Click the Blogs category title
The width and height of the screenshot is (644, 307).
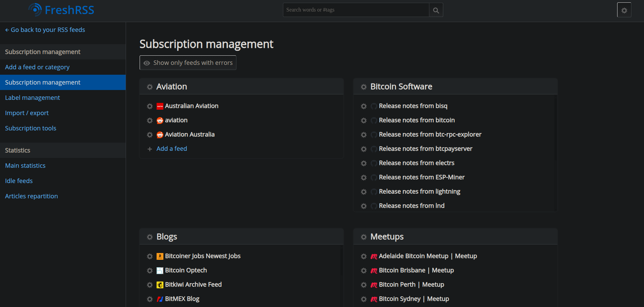(166, 237)
